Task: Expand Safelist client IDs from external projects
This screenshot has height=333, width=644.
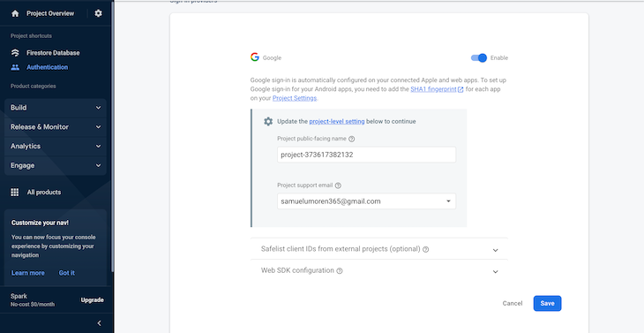Action: [x=379, y=249]
